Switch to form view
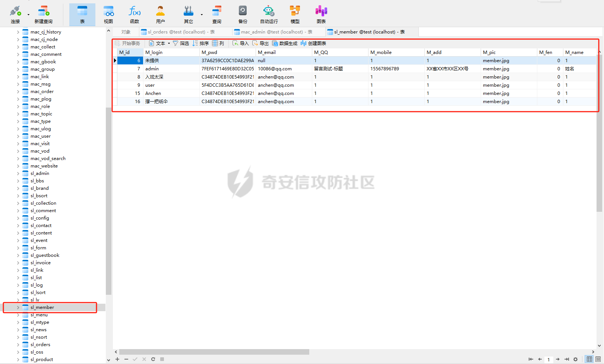The height and width of the screenshot is (364, 604). click(x=598, y=359)
